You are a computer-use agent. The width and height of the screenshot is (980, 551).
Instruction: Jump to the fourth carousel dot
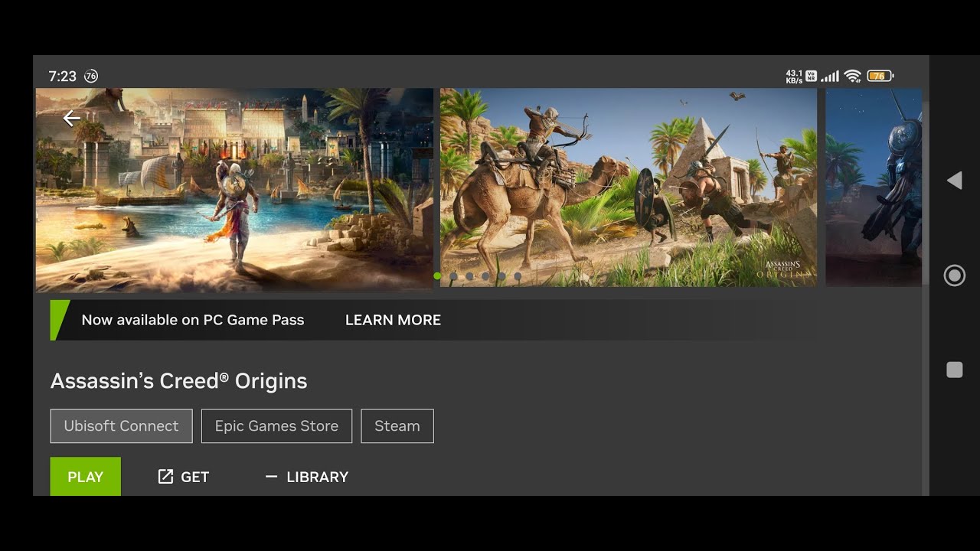point(485,276)
